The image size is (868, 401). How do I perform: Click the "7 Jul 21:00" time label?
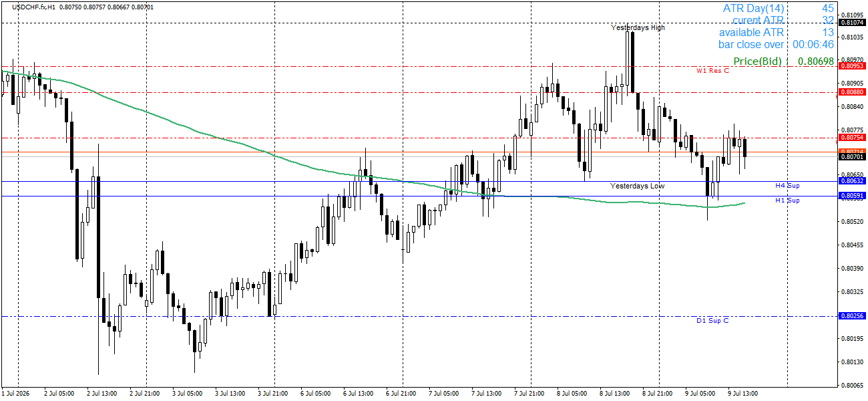tap(529, 394)
